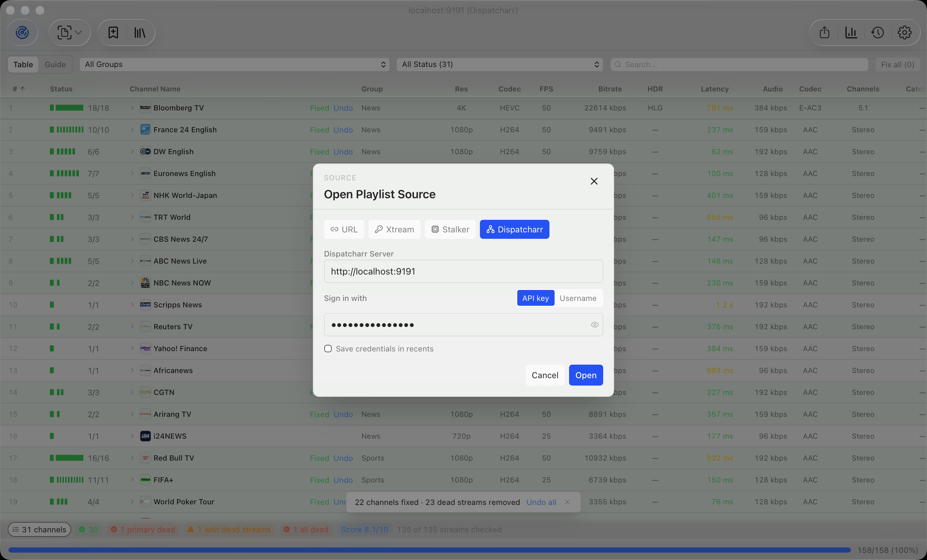Enable Save credentials in recents checkbox
This screenshot has width=927, height=560.
(x=328, y=349)
